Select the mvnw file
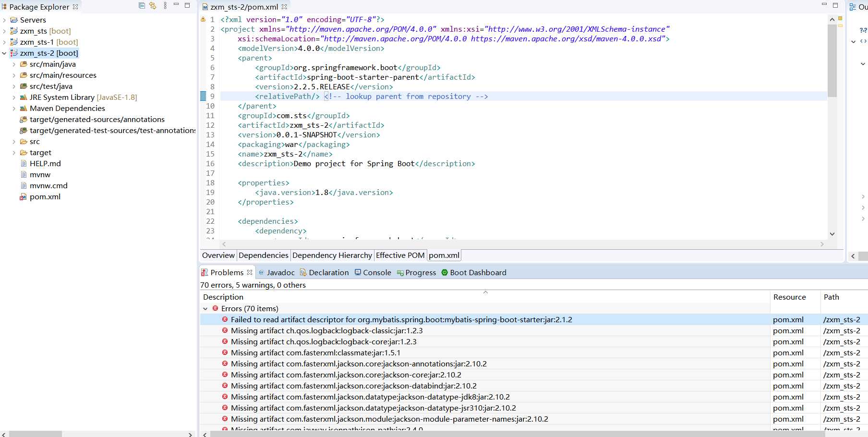This screenshot has width=868, height=437. click(40, 175)
